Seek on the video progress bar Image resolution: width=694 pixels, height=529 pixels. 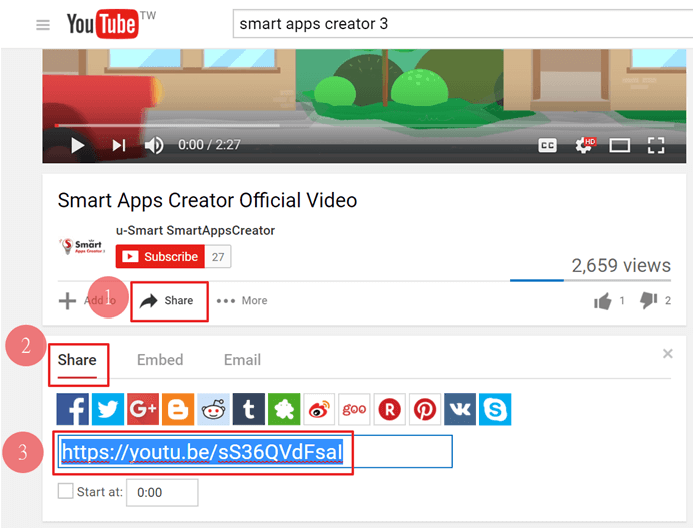click(x=364, y=126)
